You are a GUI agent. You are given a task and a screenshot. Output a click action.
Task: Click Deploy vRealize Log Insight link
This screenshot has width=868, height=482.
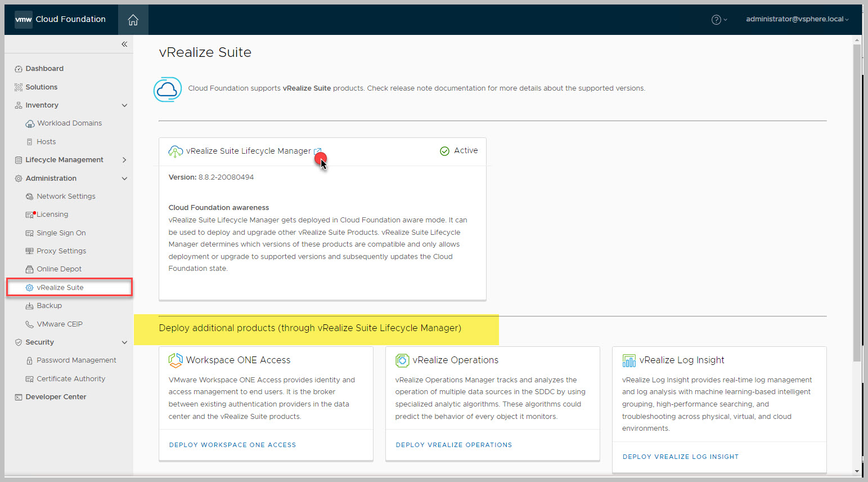[680, 457]
